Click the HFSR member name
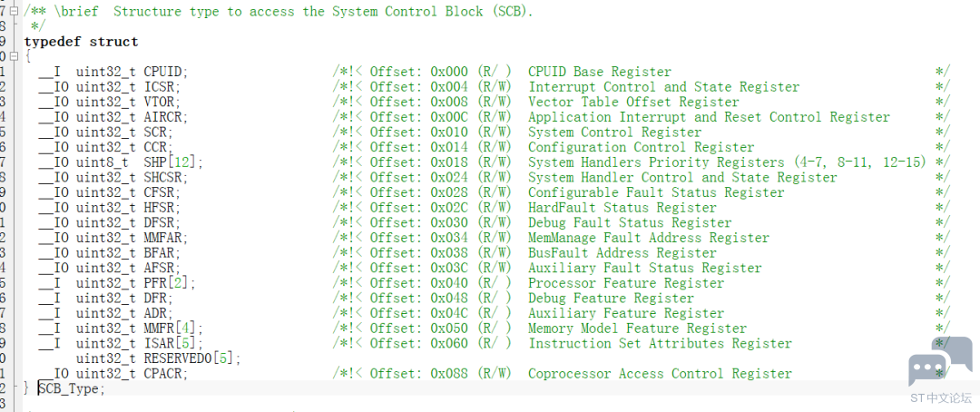The height and width of the screenshot is (412, 980). click(160, 208)
